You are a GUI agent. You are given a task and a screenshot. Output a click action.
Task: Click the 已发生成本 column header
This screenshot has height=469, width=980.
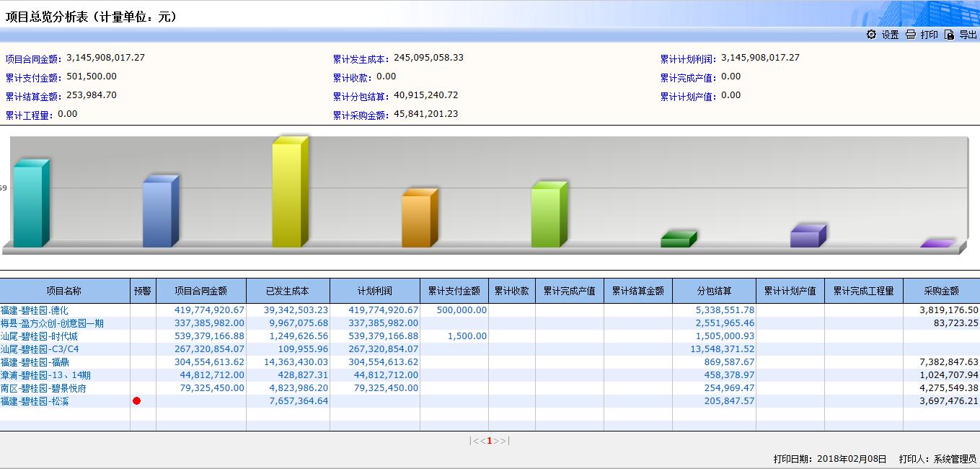(x=287, y=291)
